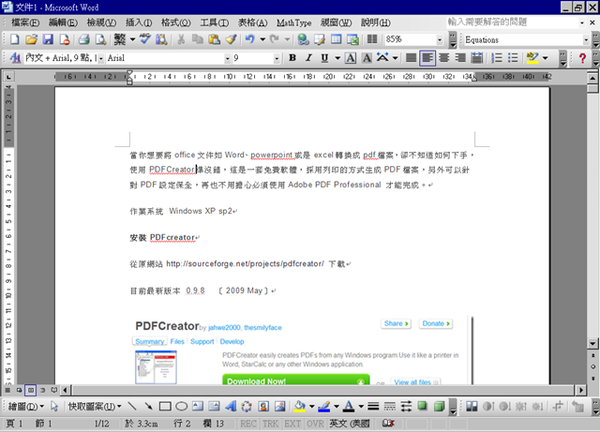The image size is (600, 432).
Task: Expand the Equations dropdown list
Action: (x=585, y=40)
